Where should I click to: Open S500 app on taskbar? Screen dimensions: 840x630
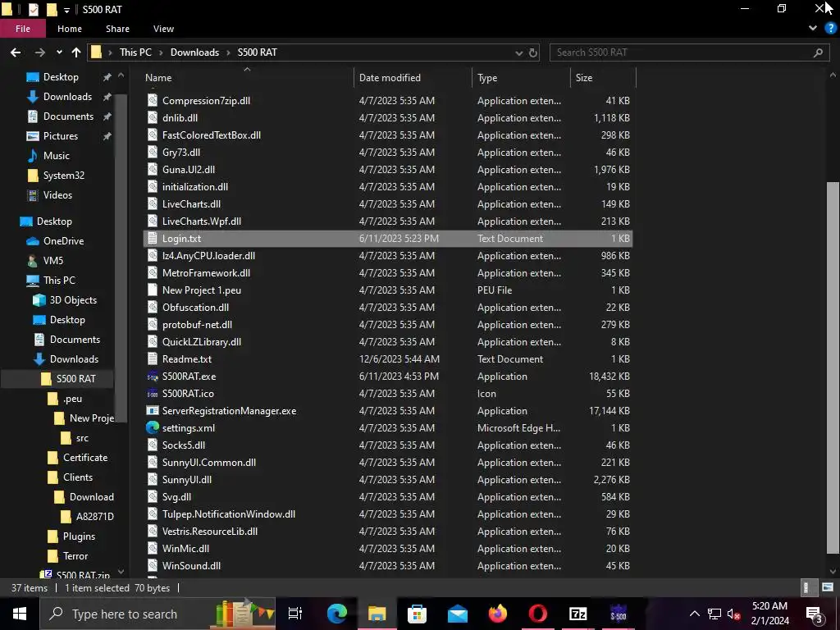(x=619, y=614)
